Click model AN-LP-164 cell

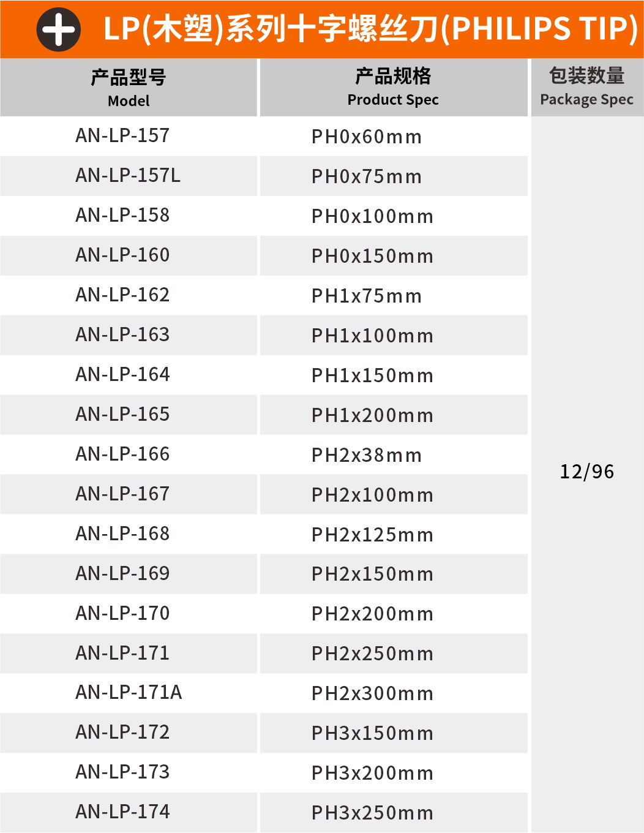(122, 375)
